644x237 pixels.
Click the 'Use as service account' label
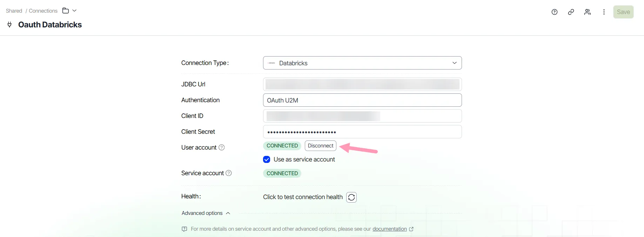(x=304, y=159)
